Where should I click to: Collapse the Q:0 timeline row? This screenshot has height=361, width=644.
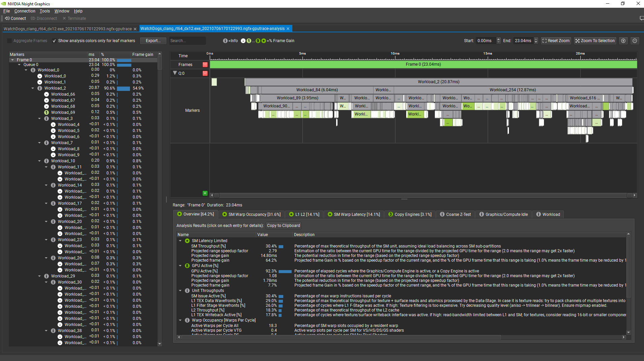(175, 73)
